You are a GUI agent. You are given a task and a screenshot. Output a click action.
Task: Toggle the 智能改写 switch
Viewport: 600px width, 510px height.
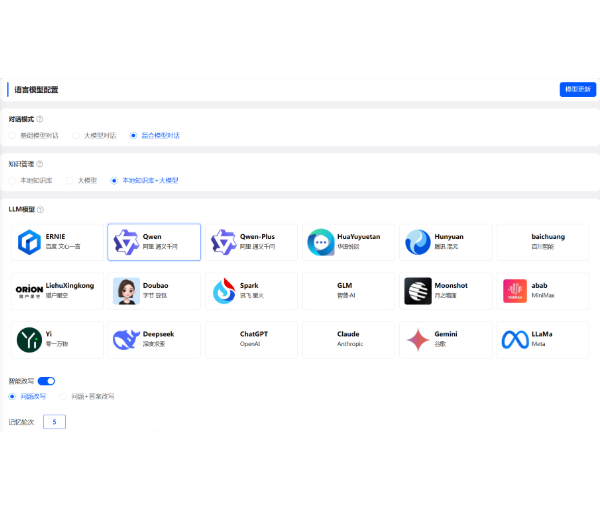click(46, 381)
